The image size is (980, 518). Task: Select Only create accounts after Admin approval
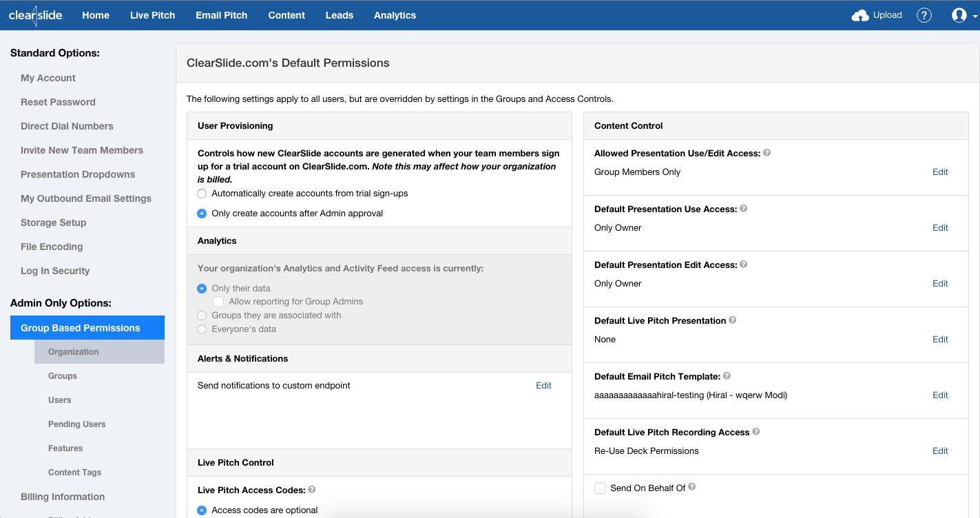tap(202, 214)
